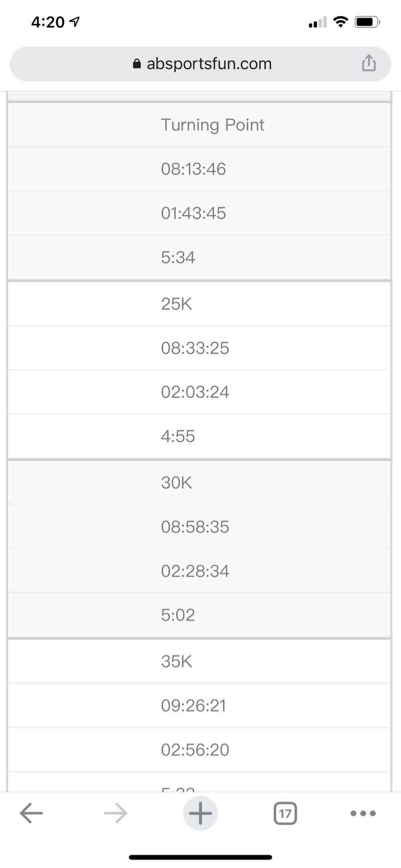Tap the 4:20 clock in status bar
The image size is (401, 868).
point(48,22)
